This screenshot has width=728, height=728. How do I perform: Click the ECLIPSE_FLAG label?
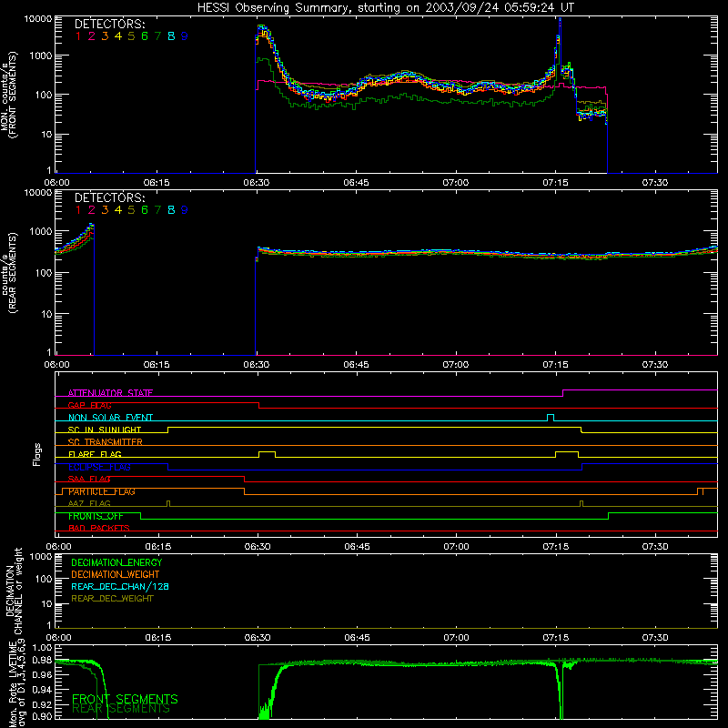tap(99, 467)
